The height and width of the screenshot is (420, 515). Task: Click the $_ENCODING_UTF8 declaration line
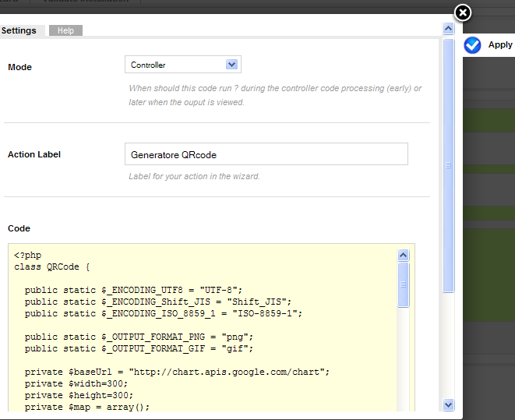point(133,290)
